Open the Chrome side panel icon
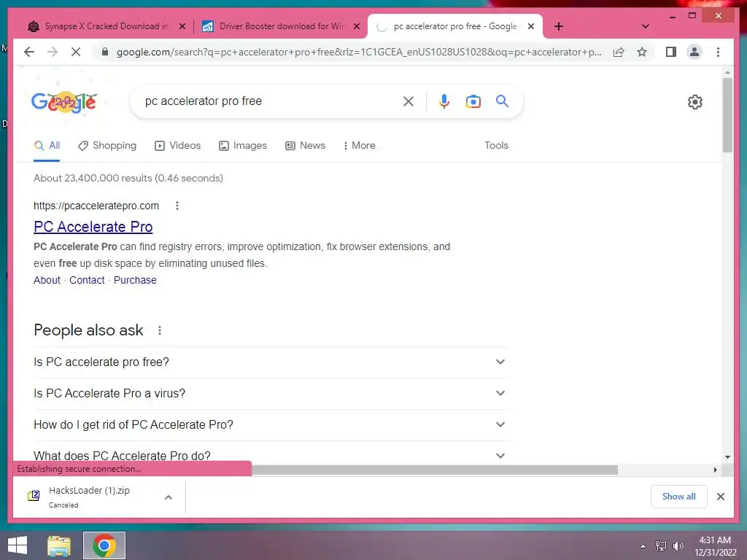The height and width of the screenshot is (560, 747). pyautogui.click(x=671, y=52)
